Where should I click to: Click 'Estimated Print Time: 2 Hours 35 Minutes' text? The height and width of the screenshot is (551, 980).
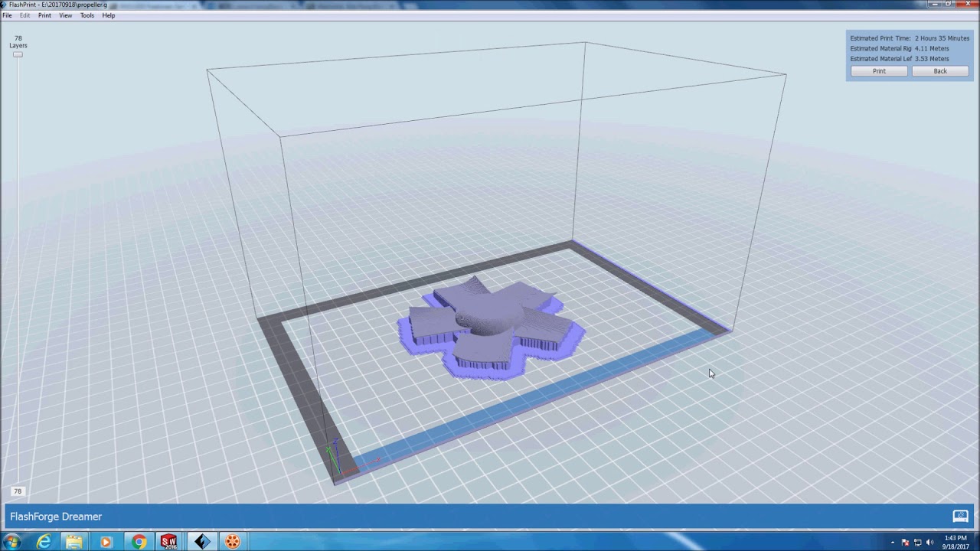click(x=910, y=38)
